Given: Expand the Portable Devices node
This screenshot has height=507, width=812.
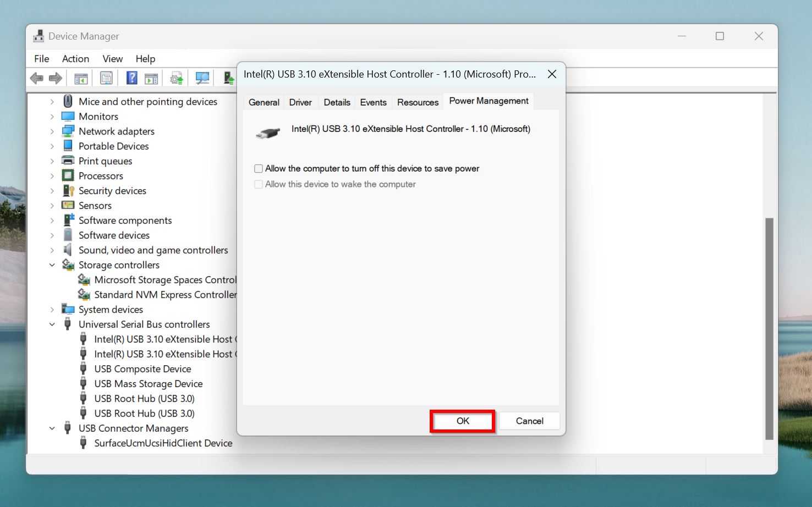Looking at the screenshot, I should 52,146.
